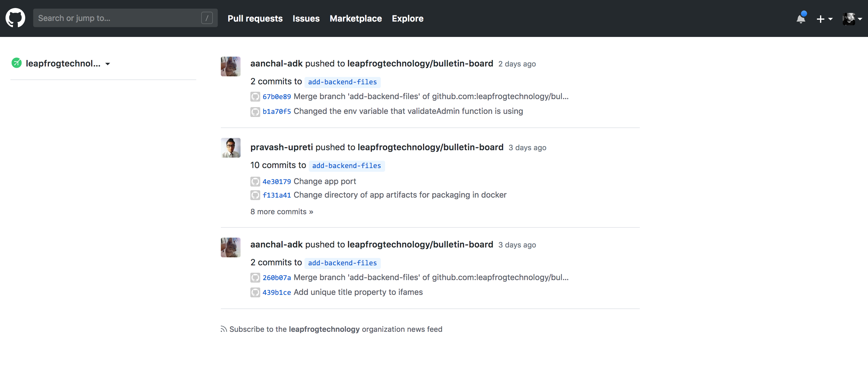Open add-backend-files branch in pravash-upreti's push
Image resolution: width=868 pixels, height=386 pixels.
pyautogui.click(x=346, y=166)
